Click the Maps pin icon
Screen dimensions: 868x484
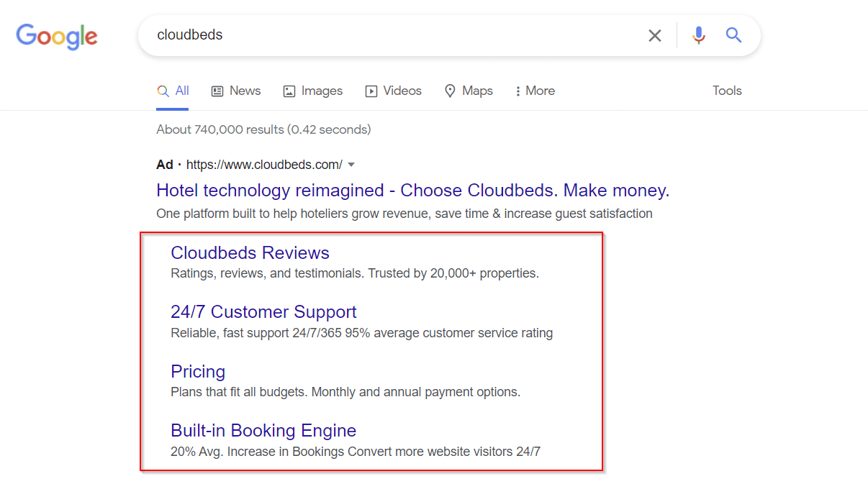click(451, 91)
